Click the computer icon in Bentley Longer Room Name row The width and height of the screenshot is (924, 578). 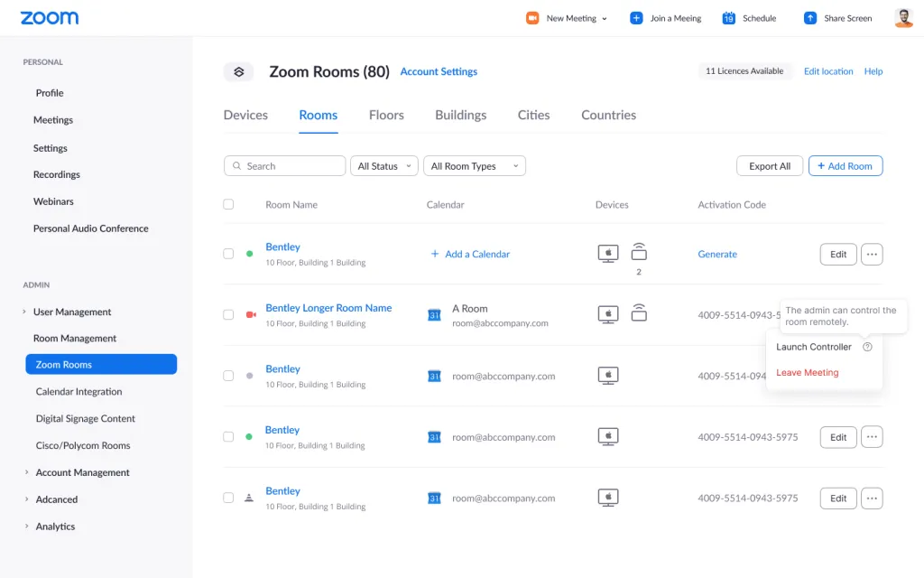608,314
